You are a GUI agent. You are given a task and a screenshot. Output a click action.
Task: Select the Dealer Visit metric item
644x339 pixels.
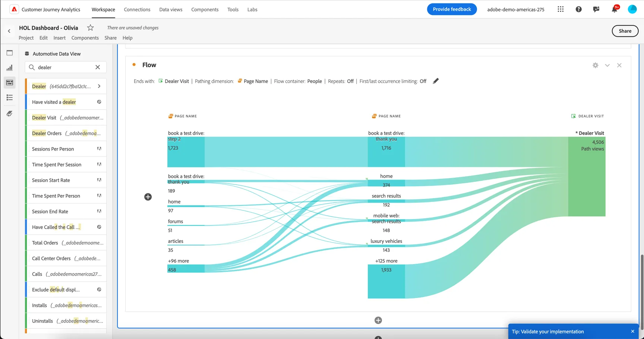66,118
